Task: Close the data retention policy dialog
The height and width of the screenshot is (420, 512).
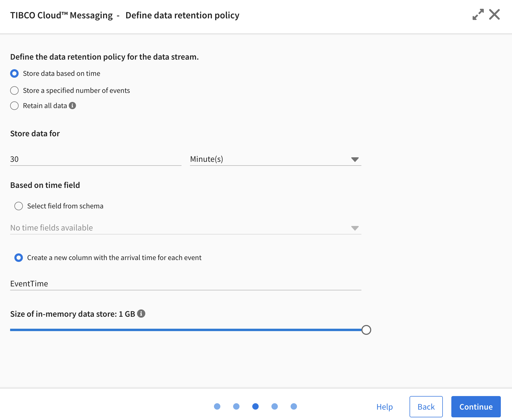Action: click(494, 15)
